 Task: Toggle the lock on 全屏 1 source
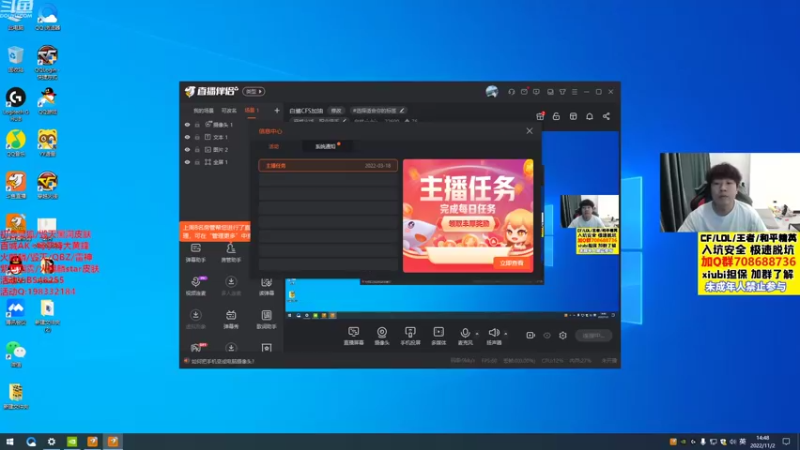(x=197, y=162)
